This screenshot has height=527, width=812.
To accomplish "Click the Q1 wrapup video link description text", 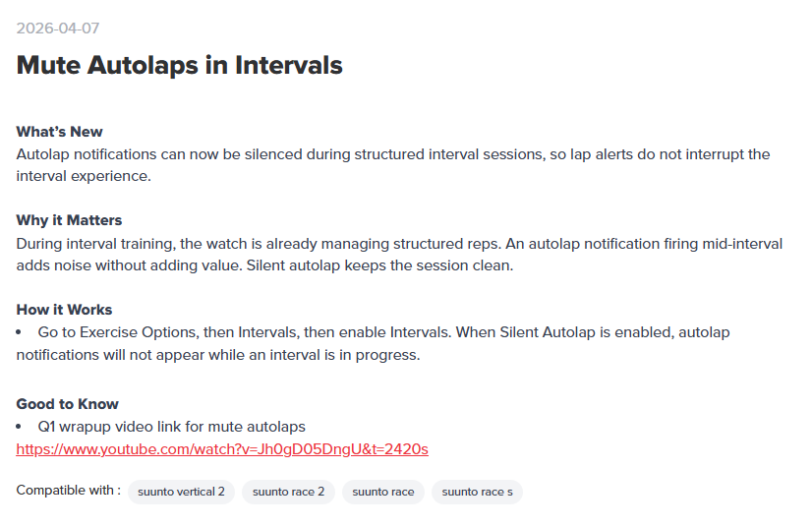I will (x=171, y=427).
